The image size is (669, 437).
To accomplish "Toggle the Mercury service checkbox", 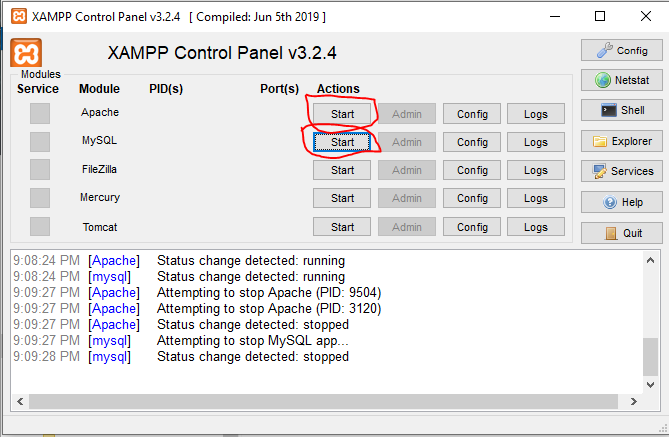I will coord(40,198).
